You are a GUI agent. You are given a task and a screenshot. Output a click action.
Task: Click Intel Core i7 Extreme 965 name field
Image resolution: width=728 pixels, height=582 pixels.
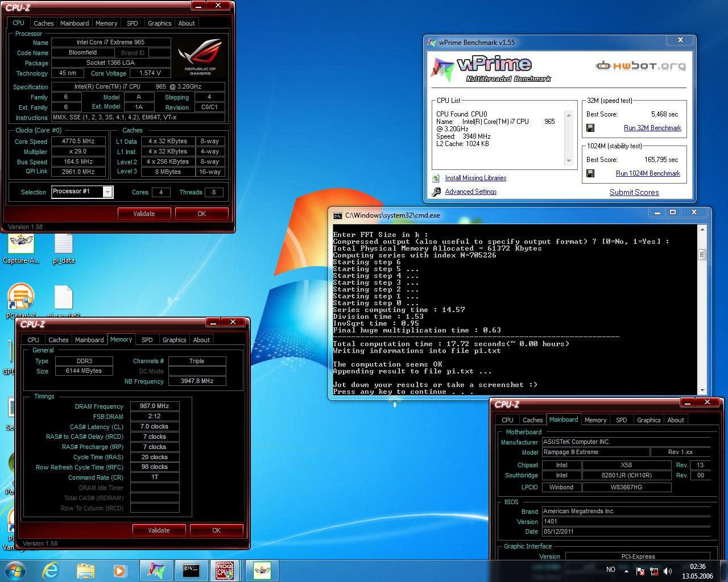coord(111,42)
